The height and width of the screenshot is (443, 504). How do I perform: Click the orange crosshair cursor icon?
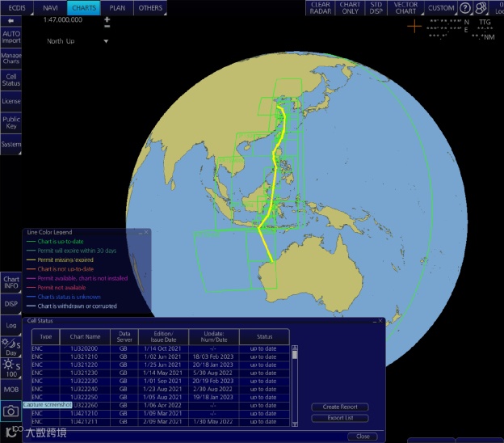click(414, 26)
